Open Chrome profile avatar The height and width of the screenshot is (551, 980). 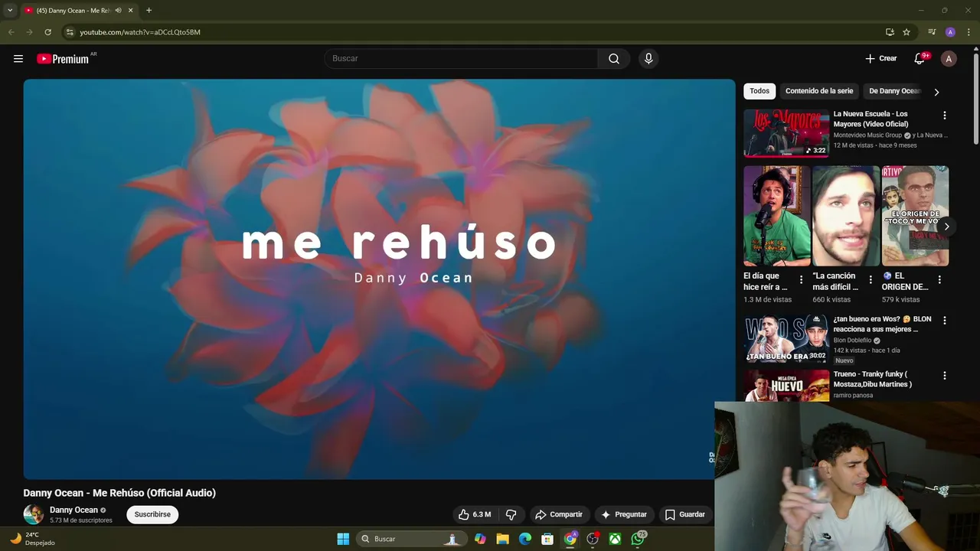(950, 32)
